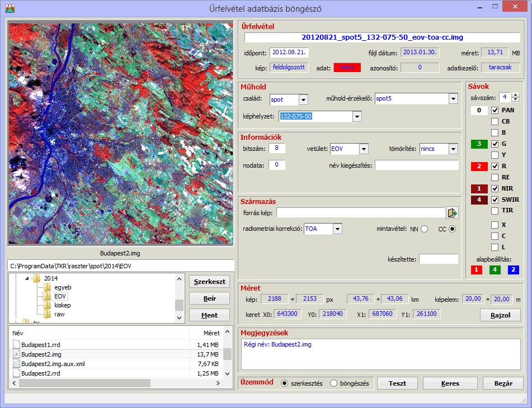The height and width of the screenshot is (408, 532).
Task: Open the vetület EOV dropdown
Action: [364, 149]
